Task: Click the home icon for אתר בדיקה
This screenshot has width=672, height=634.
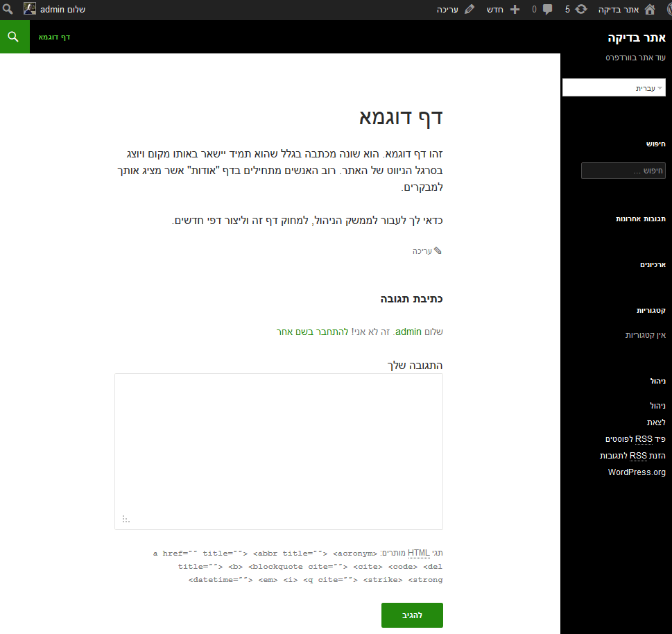Action: tap(650, 9)
